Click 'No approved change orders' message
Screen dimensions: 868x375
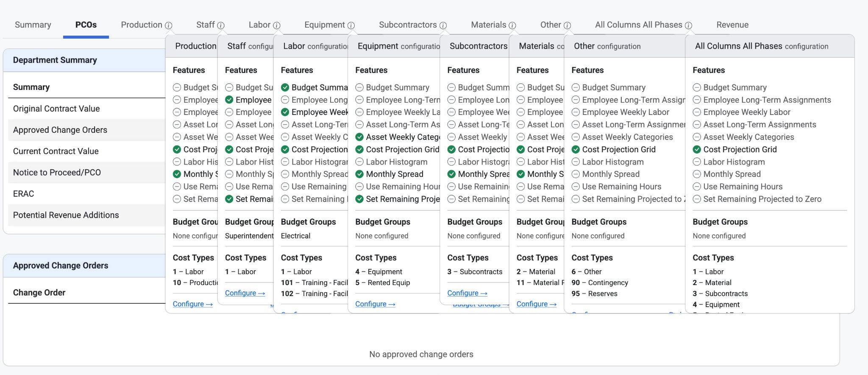click(x=421, y=354)
